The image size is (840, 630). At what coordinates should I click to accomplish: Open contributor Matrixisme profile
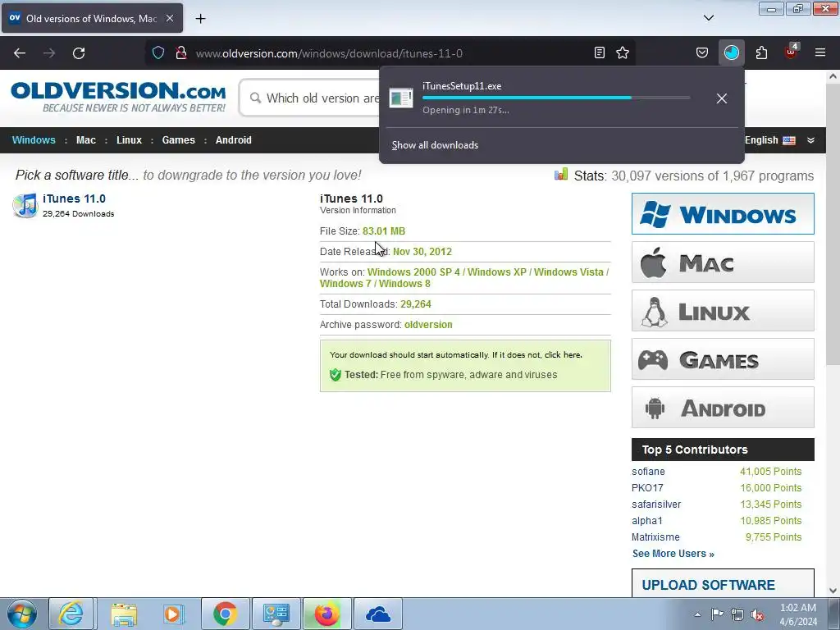pyautogui.click(x=655, y=536)
